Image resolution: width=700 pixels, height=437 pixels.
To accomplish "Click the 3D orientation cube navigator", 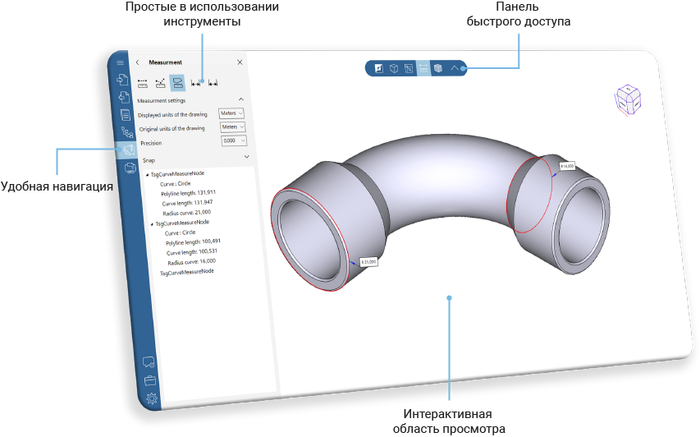I will click(x=628, y=100).
